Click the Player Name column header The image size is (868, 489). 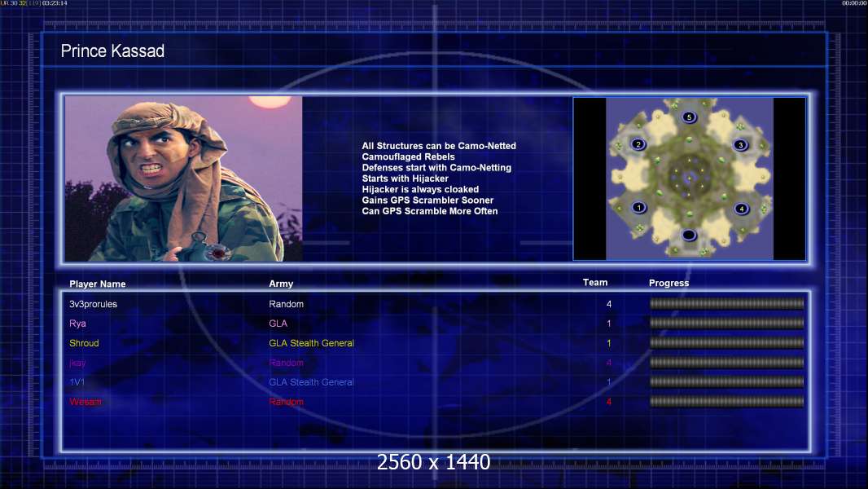(x=98, y=284)
